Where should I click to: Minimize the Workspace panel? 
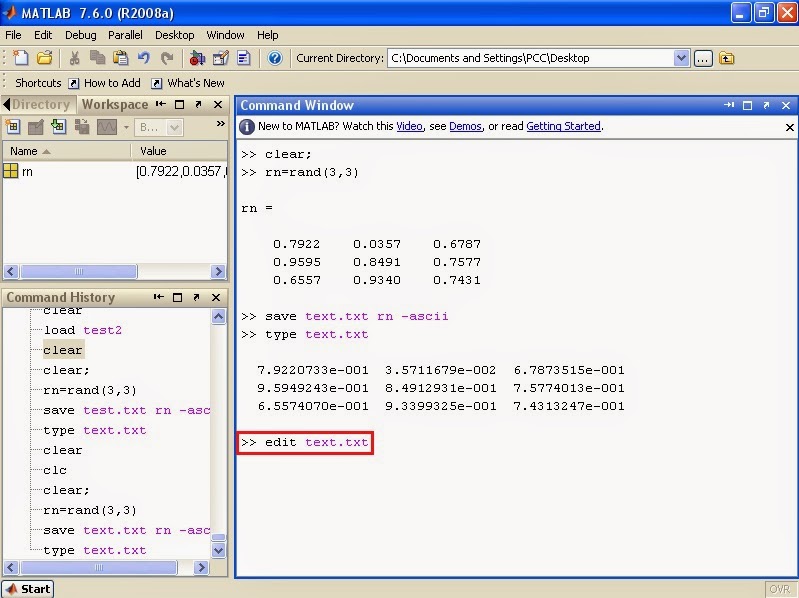coord(161,104)
